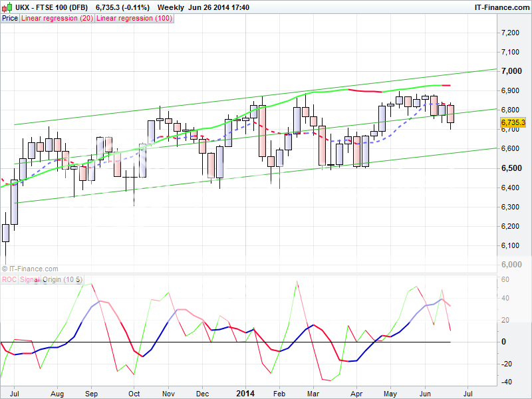Click the 2014 year marker on time axis
This screenshot has width=532, height=399.
click(x=245, y=393)
